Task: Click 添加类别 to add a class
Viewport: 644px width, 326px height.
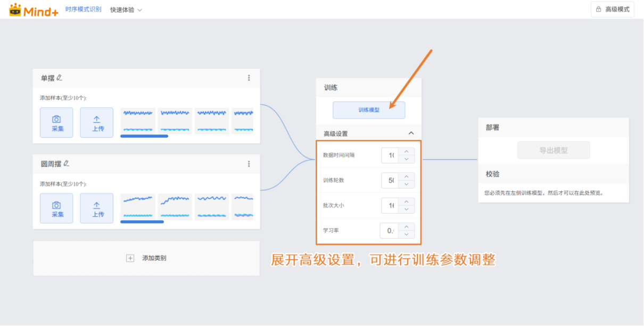Action: tap(146, 258)
